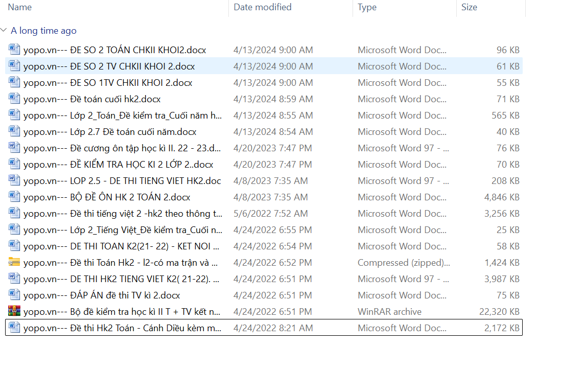The image size is (584, 392).
Task: Collapse the "A long time ago" group chevron
Action: coord(4,31)
